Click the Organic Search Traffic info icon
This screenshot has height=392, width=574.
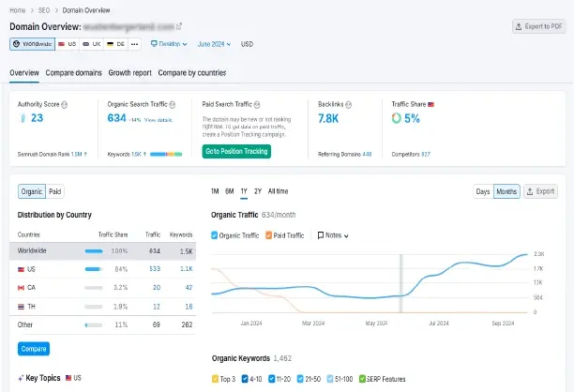tap(172, 105)
